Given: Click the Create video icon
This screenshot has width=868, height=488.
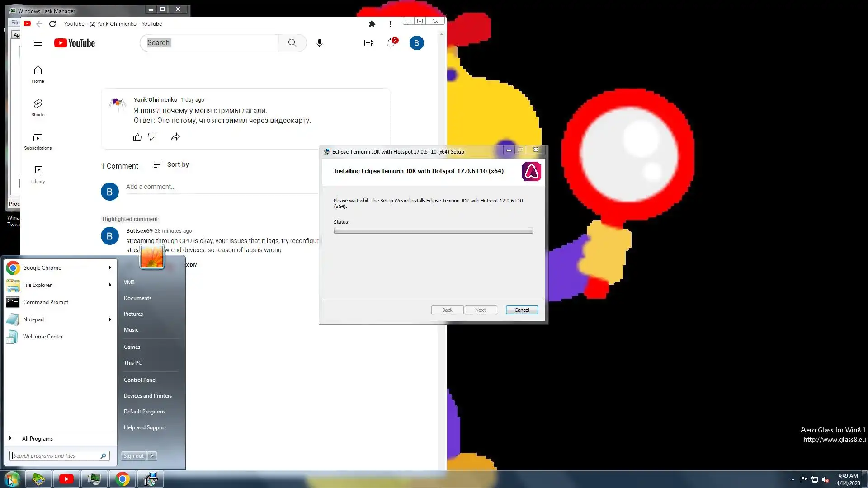Looking at the screenshot, I should 368,43.
